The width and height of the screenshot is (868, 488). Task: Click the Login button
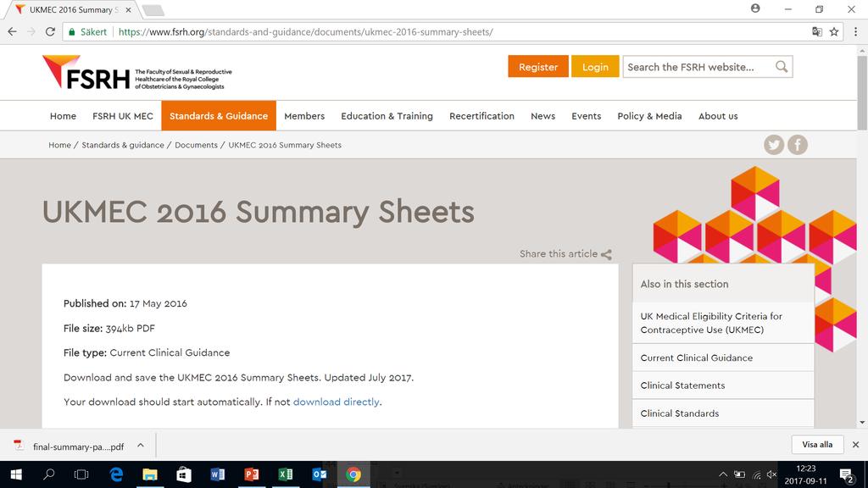[595, 67]
